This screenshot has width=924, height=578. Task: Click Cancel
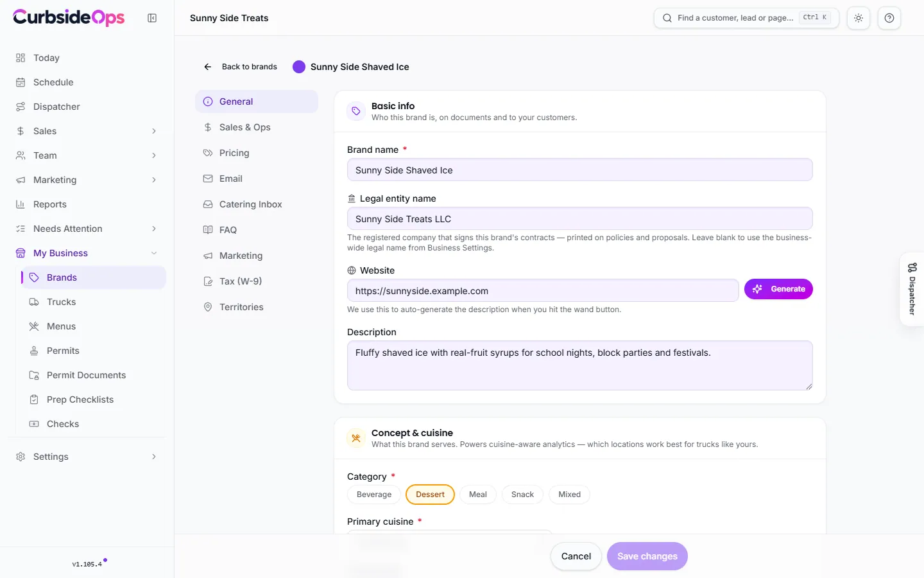tap(576, 556)
